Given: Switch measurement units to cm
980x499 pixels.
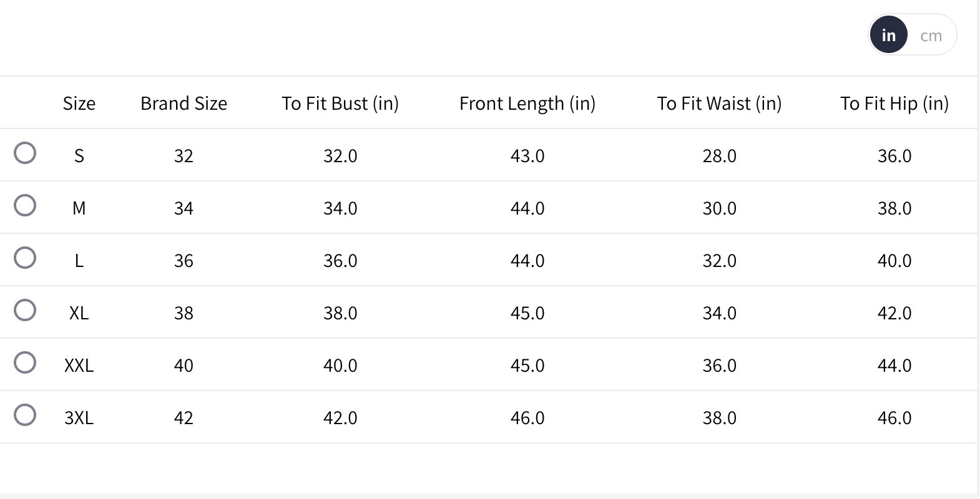Looking at the screenshot, I should tap(931, 36).
